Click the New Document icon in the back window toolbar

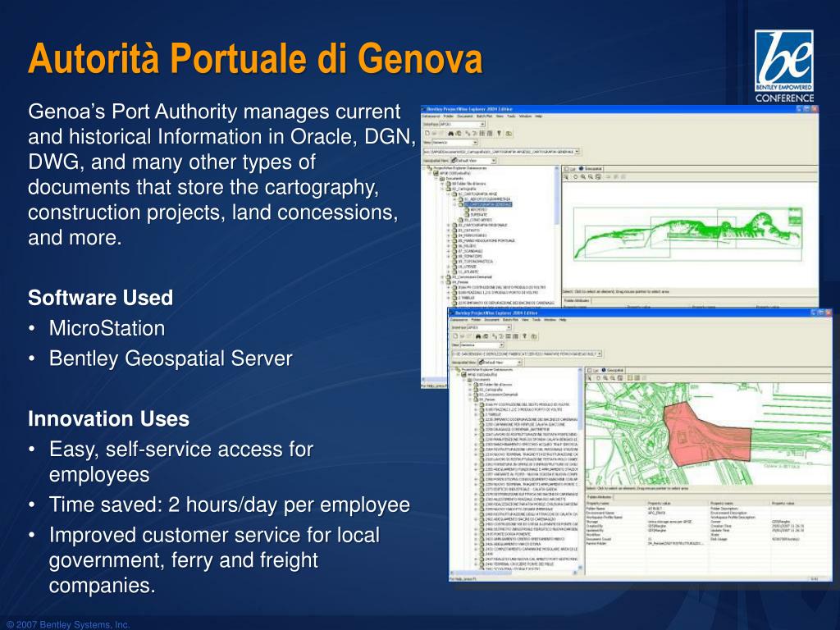pos(427,134)
